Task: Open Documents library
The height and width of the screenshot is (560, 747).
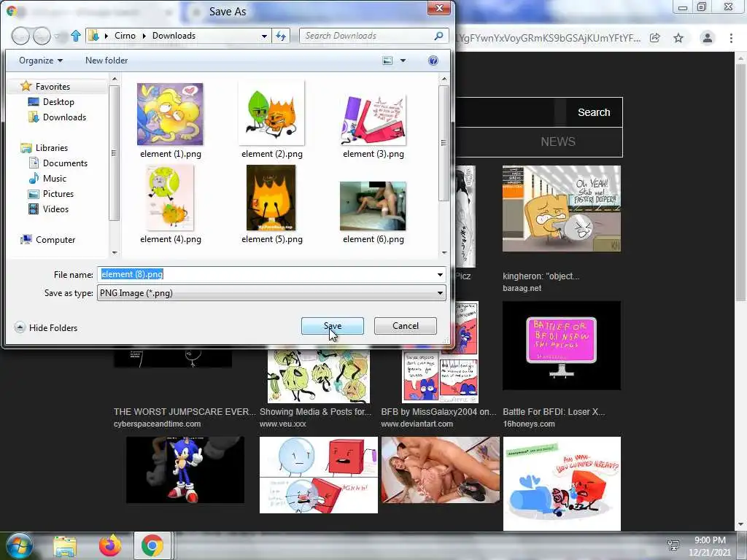Action: (x=65, y=163)
